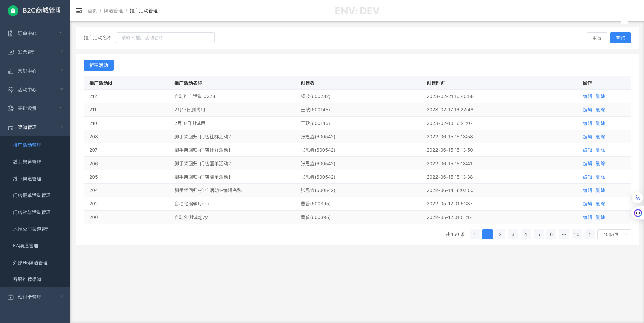Go to last page 15
Viewport: 644px width, 323px height.
pyautogui.click(x=577, y=234)
